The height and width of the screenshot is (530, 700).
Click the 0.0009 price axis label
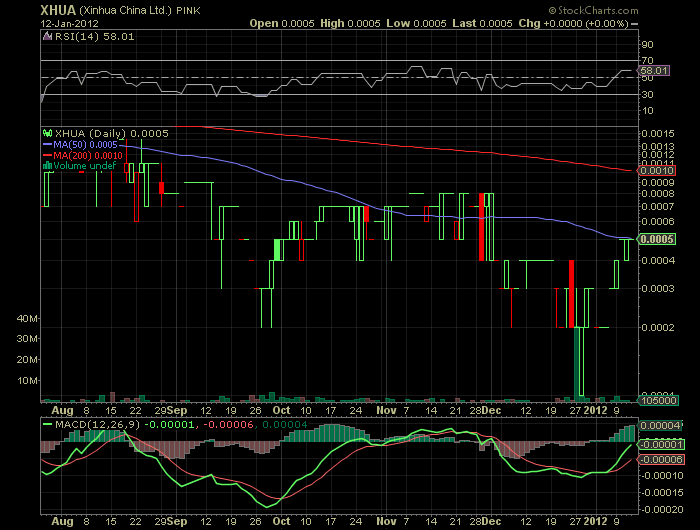pyautogui.click(x=658, y=182)
